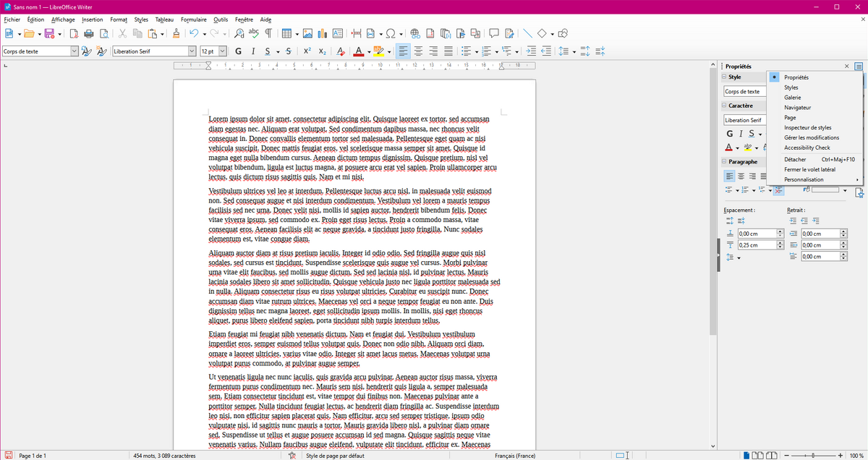The image size is (868, 460).
Task: Click the Print icon in the toolbar
Action: click(x=88, y=33)
